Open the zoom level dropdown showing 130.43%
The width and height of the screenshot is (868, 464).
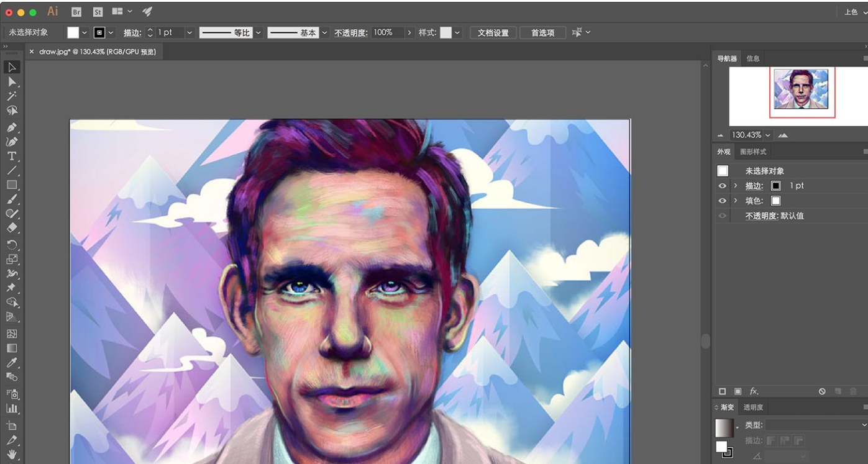point(768,135)
